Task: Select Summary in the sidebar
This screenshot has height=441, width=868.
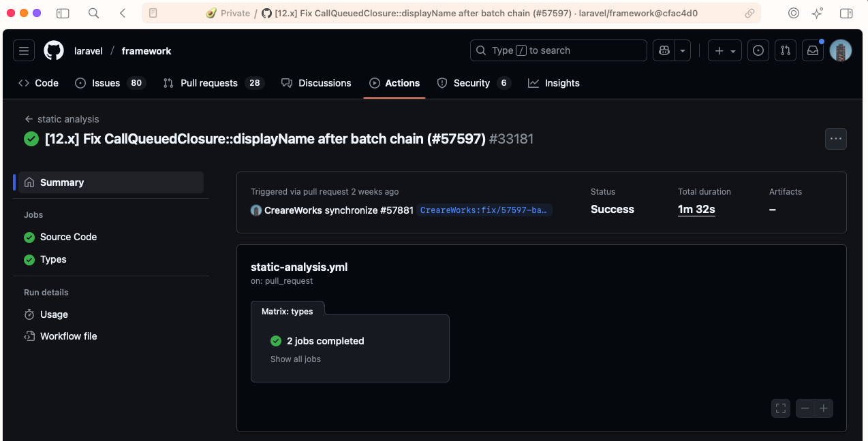Action: click(x=111, y=182)
